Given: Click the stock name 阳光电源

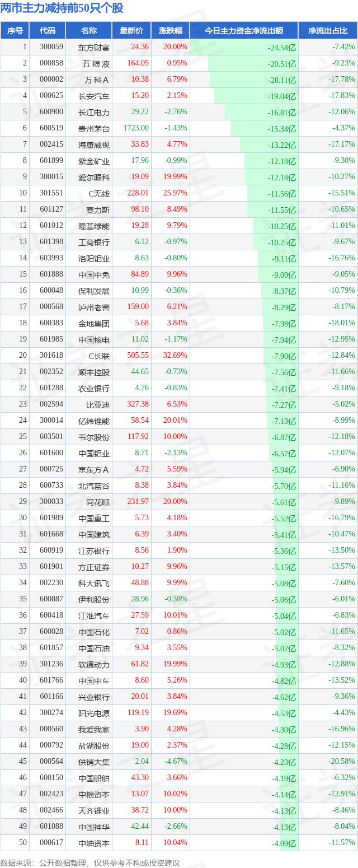Looking at the screenshot, I should [94, 713].
